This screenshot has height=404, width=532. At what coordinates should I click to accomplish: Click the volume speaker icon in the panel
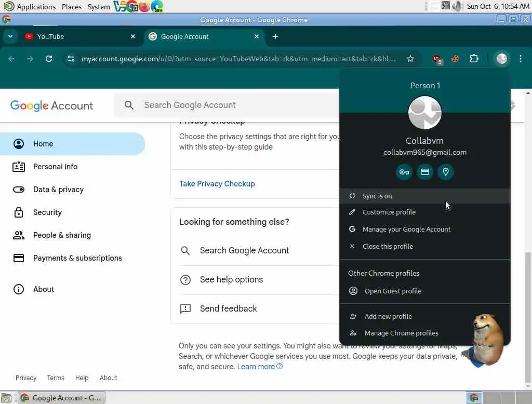coord(457,6)
